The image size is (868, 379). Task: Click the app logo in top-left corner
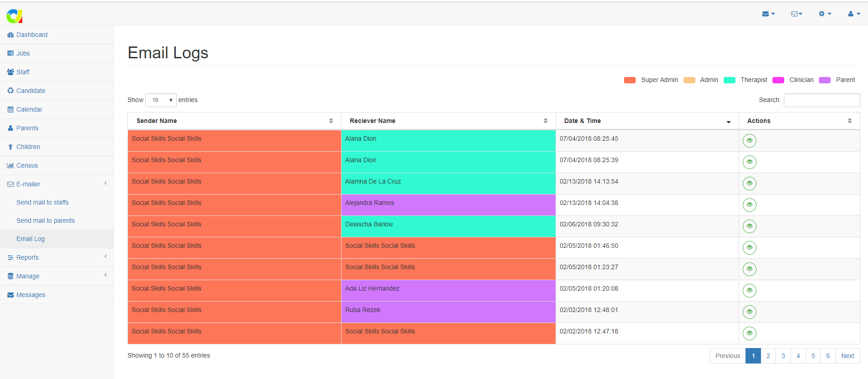click(x=15, y=16)
